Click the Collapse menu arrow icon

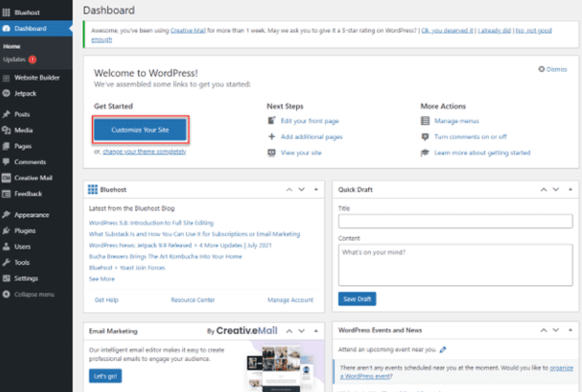pos(6,294)
